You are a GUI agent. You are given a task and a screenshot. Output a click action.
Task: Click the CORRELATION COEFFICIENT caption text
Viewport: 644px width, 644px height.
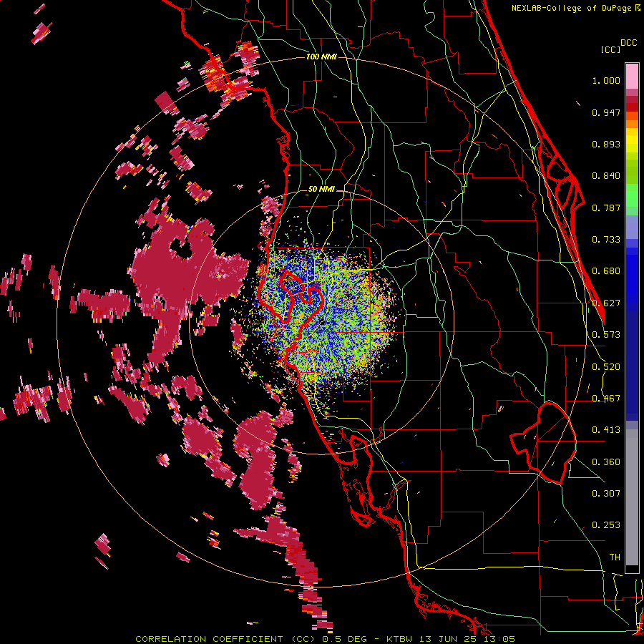coord(209,639)
